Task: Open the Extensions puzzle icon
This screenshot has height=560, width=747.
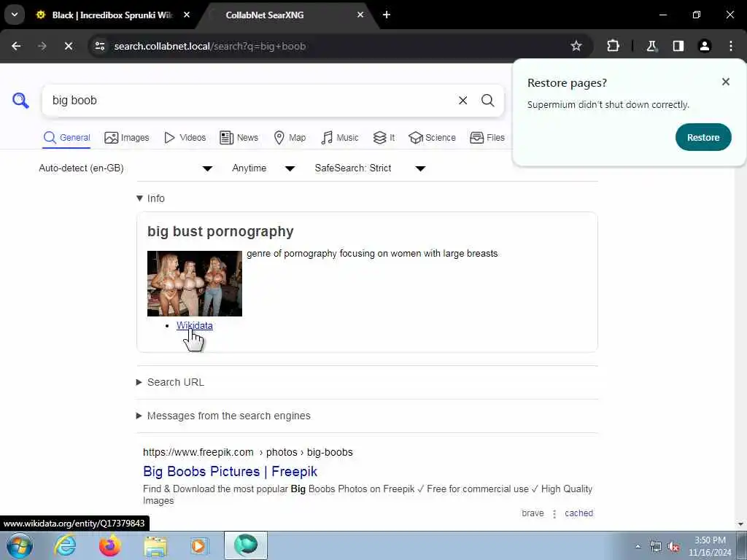Action: pyautogui.click(x=613, y=46)
